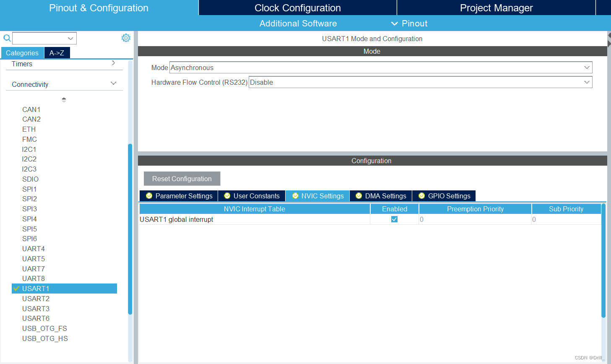
Task: Click the NVIC table vertical scrollbar
Action: pos(603,260)
